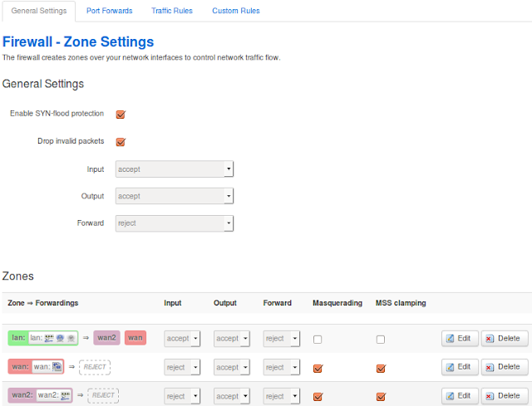Open the general Output policy dropdown
This screenshot has width=532, height=406.
pos(175,196)
